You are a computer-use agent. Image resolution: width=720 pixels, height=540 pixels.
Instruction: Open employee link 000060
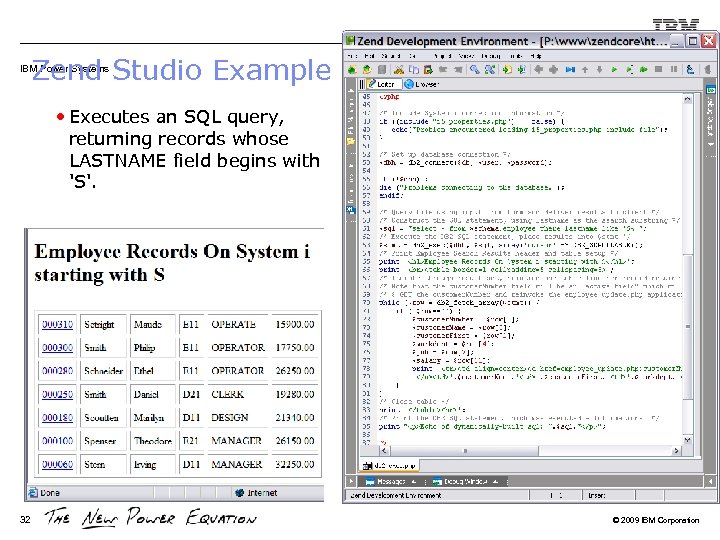pos(57,464)
